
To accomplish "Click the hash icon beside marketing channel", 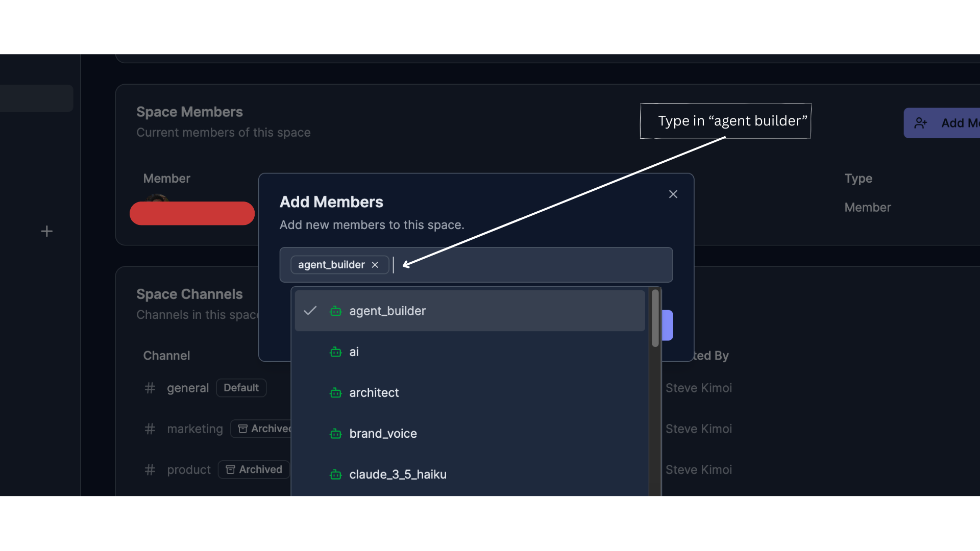I will coord(150,429).
